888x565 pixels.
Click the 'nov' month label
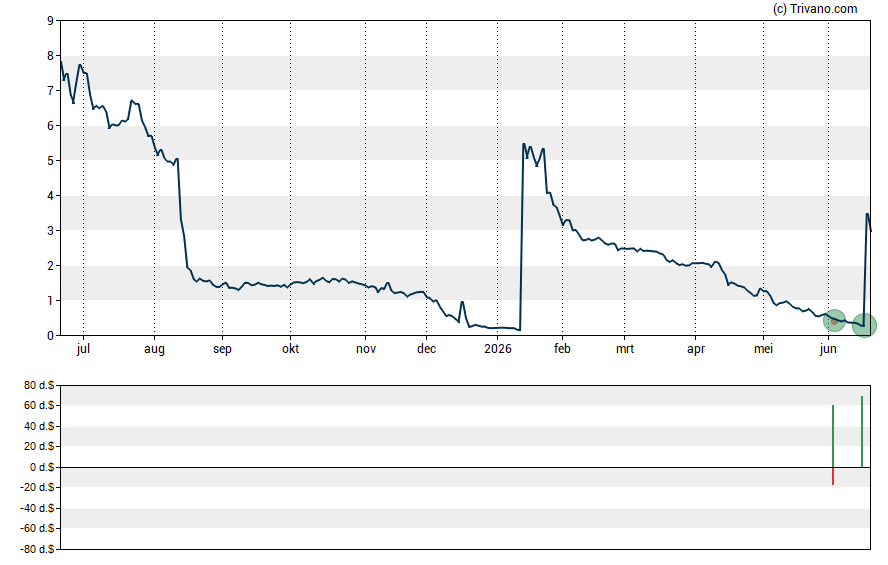tap(366, 349)
